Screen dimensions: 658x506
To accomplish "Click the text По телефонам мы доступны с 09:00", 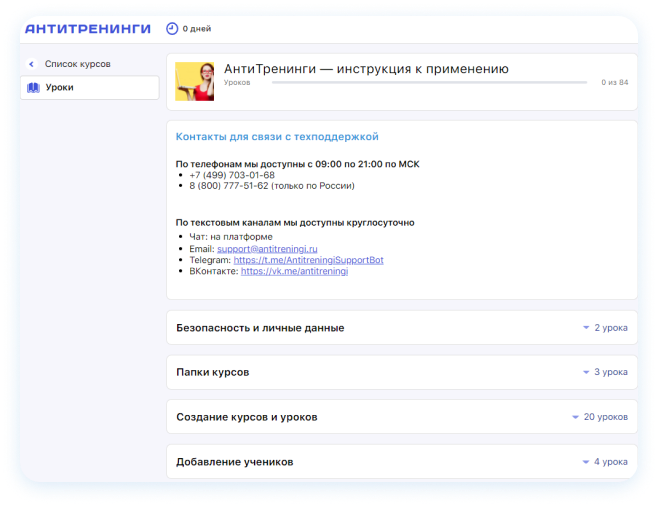I will (x=258, y=164).
